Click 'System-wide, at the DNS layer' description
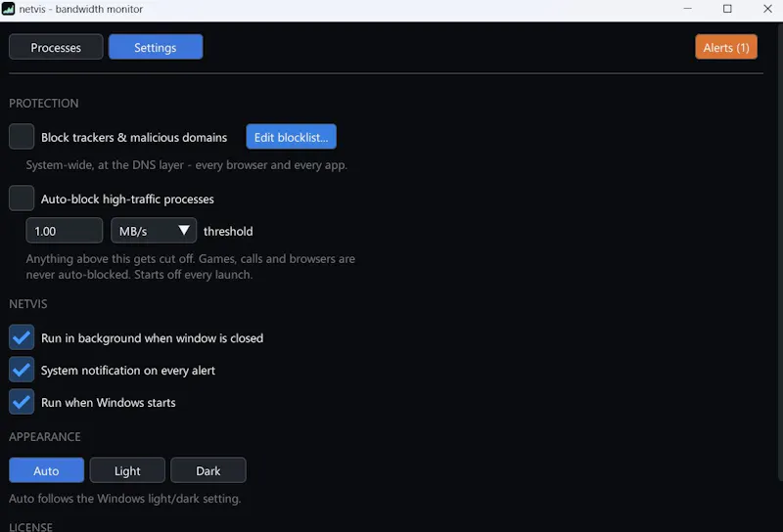The image size is (783, 532). 187,164
